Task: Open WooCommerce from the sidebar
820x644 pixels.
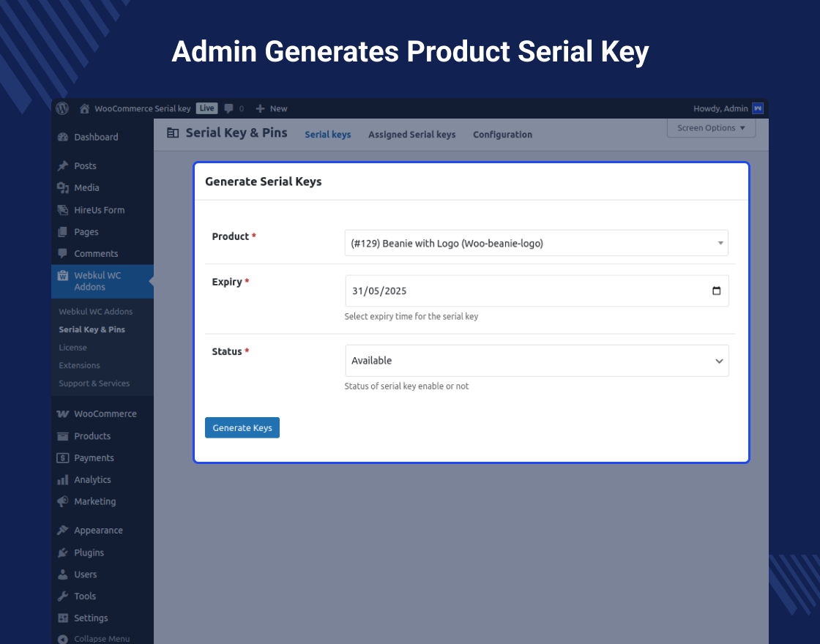Action: pos(105,413)
